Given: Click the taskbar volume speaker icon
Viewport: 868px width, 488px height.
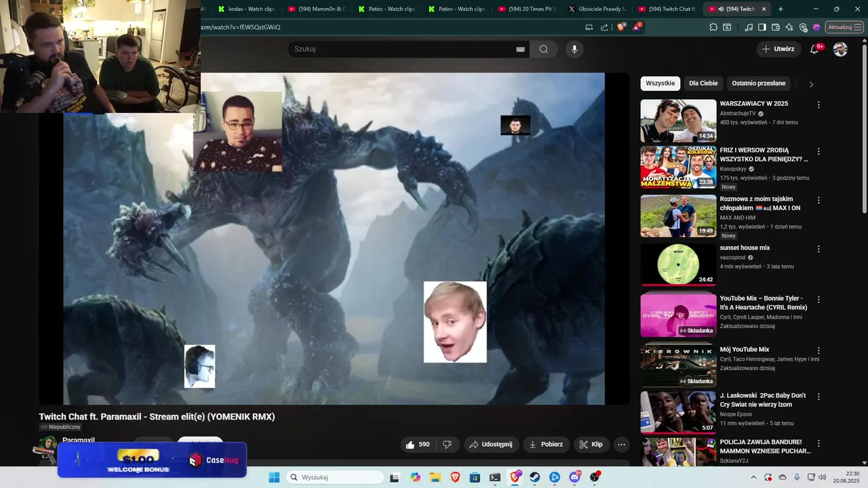Looking at the screenshot, I should click(822, 477).
